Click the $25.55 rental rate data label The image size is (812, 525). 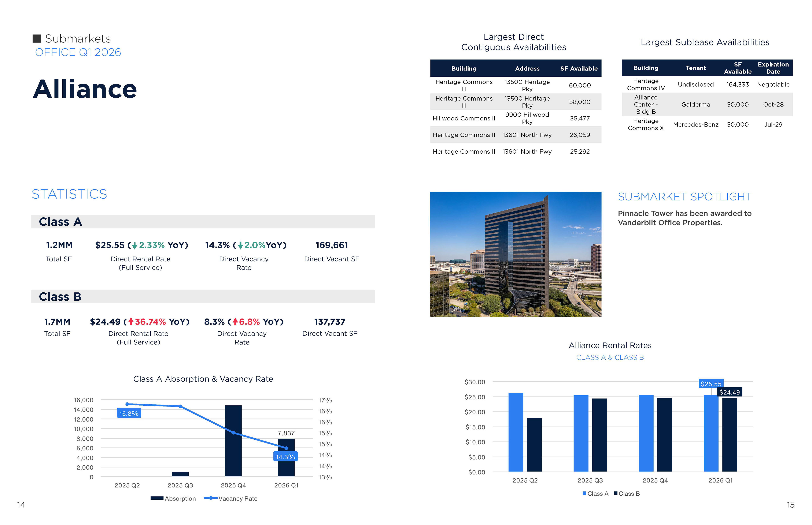point(711,384)
